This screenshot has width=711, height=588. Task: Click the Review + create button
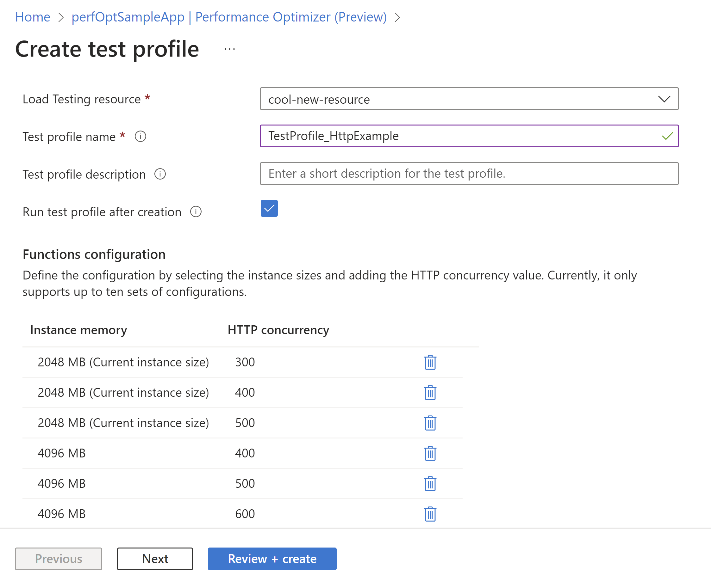272,559
